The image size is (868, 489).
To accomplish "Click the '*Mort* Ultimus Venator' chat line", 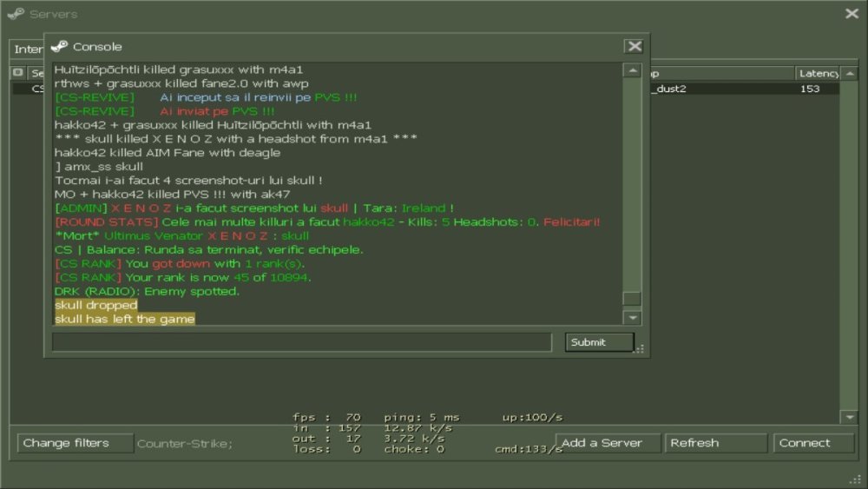I will point(181,236).
